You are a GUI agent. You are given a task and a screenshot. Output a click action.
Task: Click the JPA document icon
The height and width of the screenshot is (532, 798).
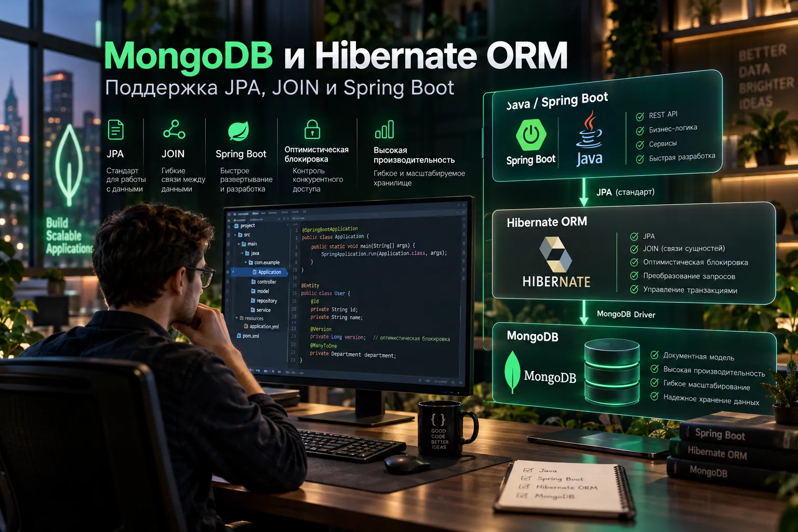(x=115, y=129)
